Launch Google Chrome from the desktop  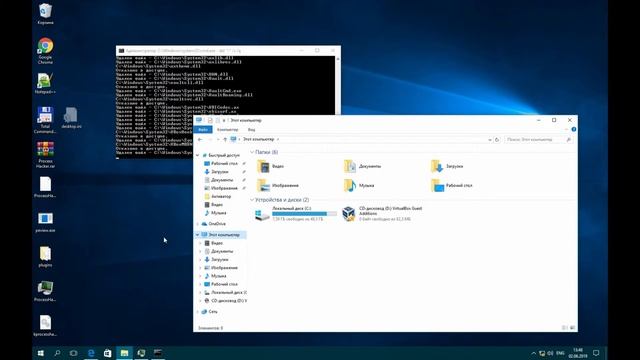coord(45,51)
